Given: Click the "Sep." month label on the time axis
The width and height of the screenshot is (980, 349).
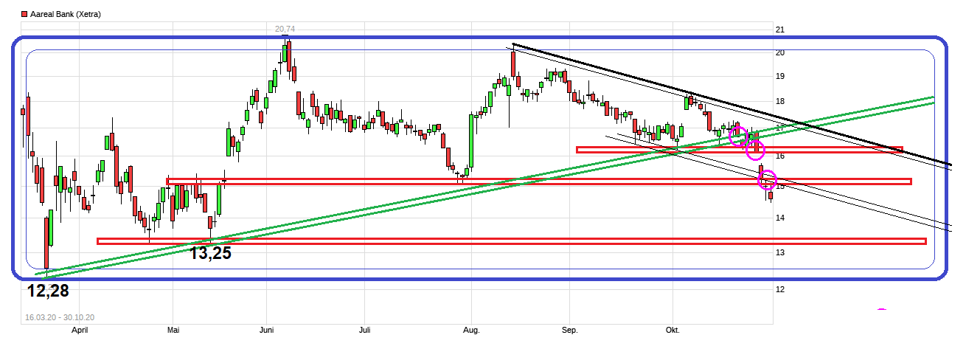Looking at the screenshot, I should [x=569, y=331].
